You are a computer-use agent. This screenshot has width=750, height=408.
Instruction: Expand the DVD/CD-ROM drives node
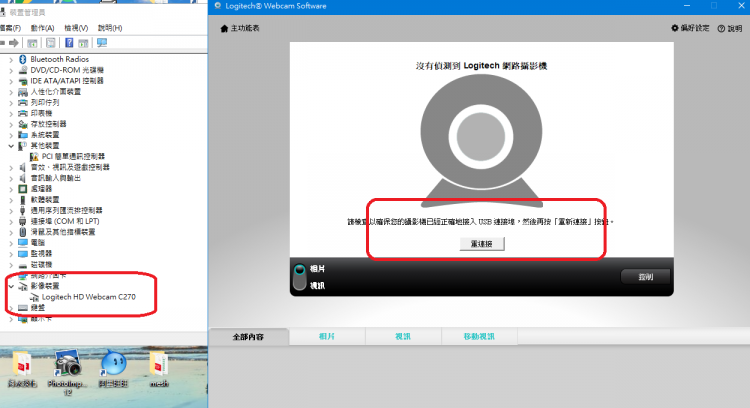click(x=11, y=70)
